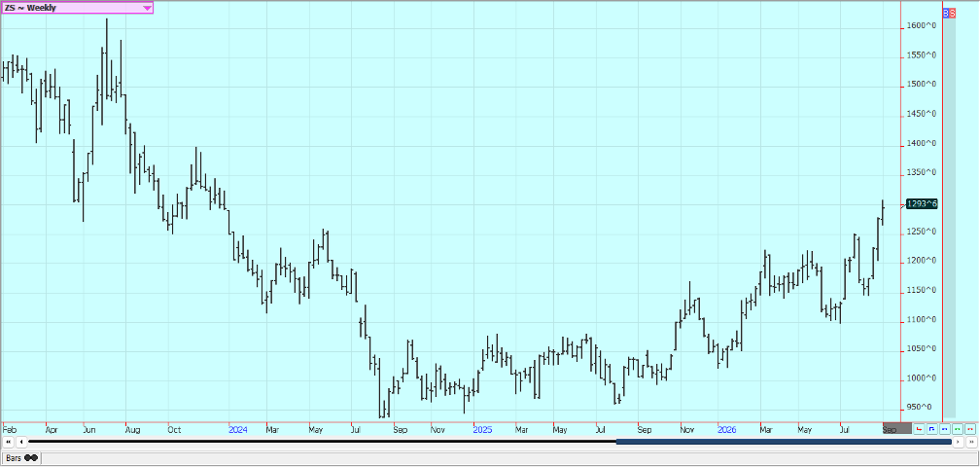Viewport: 980px width, 467px height.
Task: Jump to the chart start with double-left arrow
Action: (9, 442)
